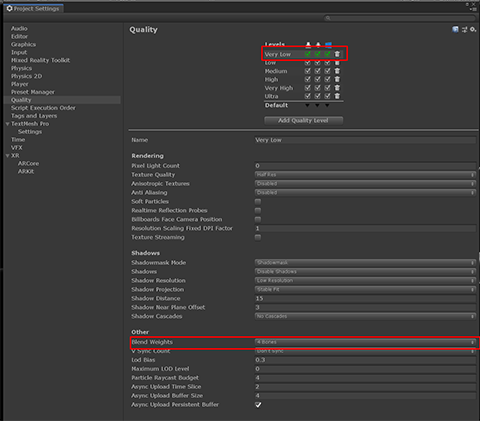Open Script Execution Order settings
Image resolution: width=480 pixels, height=421 pixels.
[x=43, y=108]
